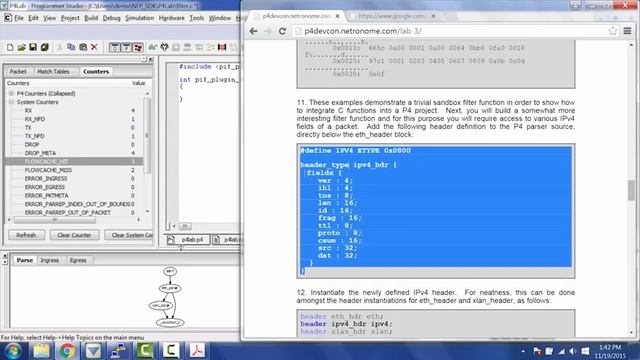Image resolution: width=640 pixels, height=360 pixels.
Task: Collapse the System Counters node
Action: click(11, 102)
